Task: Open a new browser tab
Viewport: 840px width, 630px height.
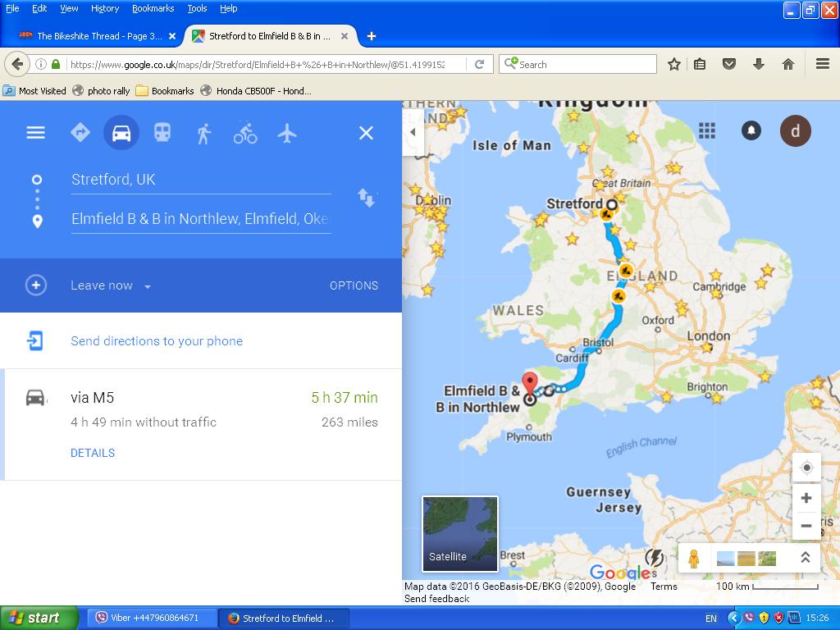Action: (x=372, y=36)
